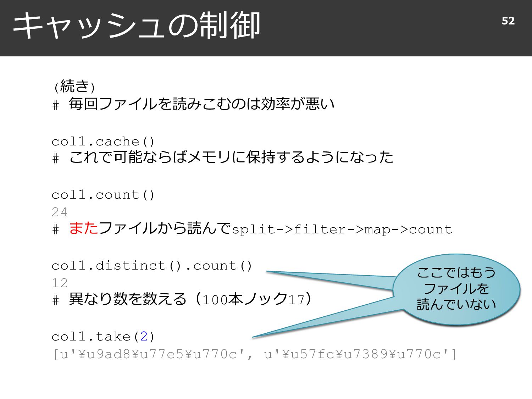This screenshot has width=532, height=399.
Task: Click the slide number 52
Action: click(508, 21)
